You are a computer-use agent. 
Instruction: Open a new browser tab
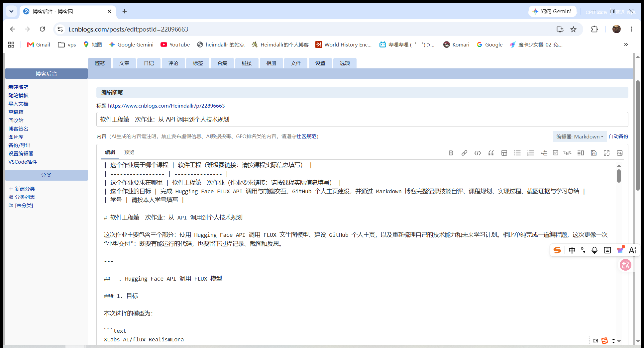tap(125, 11)
